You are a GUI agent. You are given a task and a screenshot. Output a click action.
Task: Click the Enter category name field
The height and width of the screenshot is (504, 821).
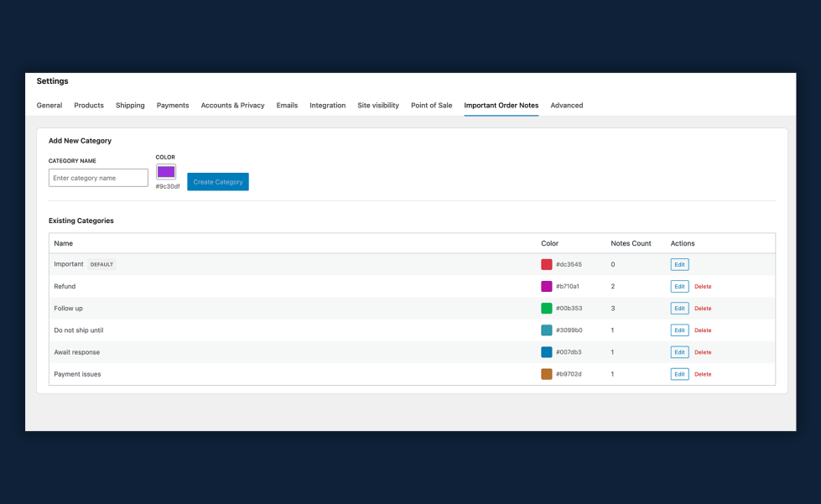[x=97, y=178]
